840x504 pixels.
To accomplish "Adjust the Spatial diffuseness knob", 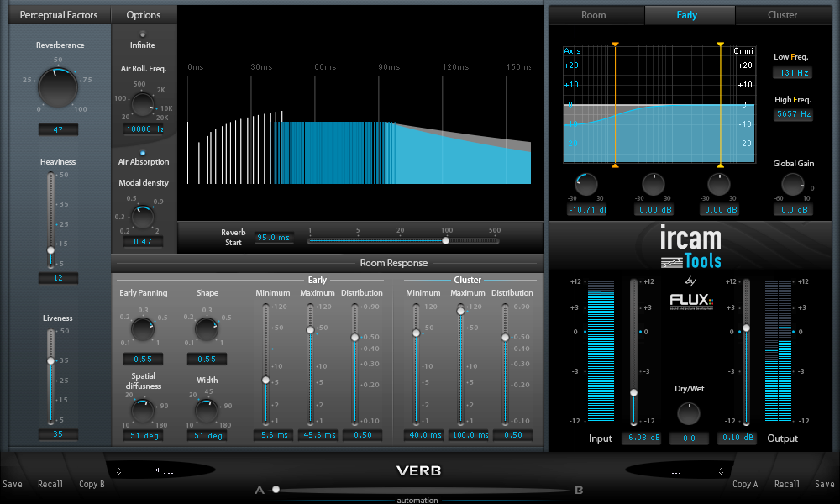I will 142,410.
